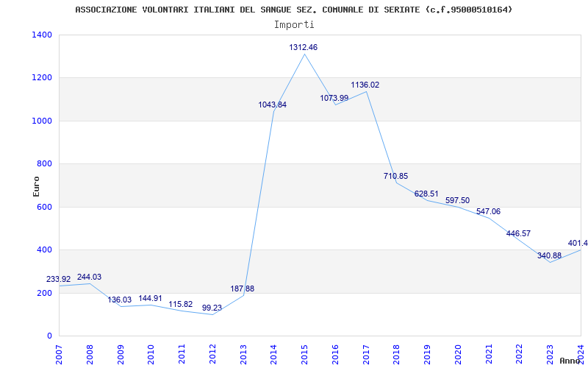The height and width of the screenshot is (368, 588).
Task: Select the 1073.99 data label
Action: point(334,98)
